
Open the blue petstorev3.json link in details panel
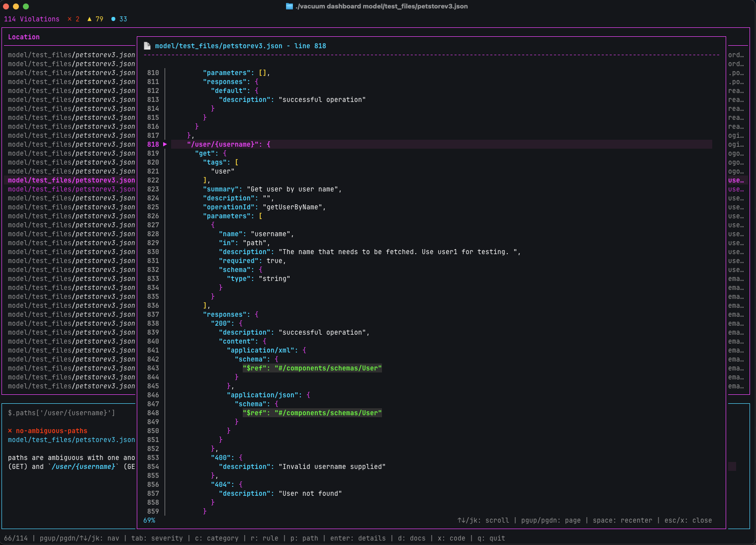(x=72, y=440)
